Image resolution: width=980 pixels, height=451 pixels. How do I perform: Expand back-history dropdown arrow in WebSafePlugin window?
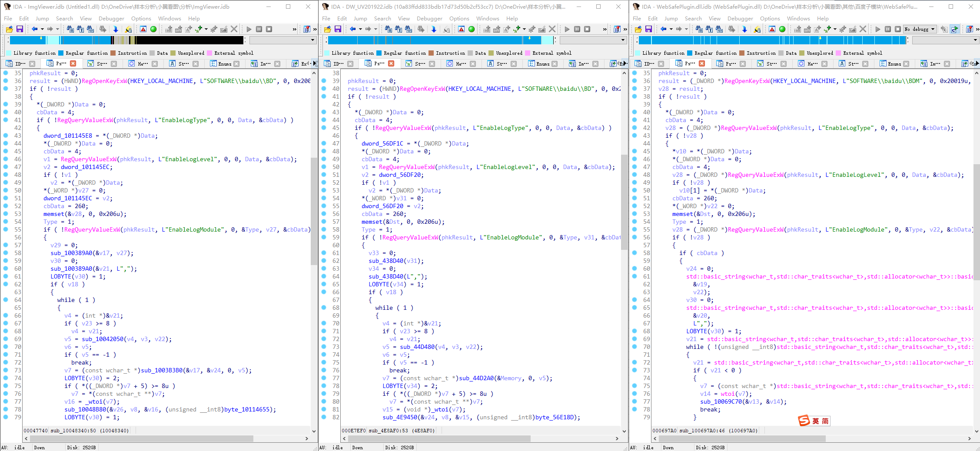pos(671,29)
